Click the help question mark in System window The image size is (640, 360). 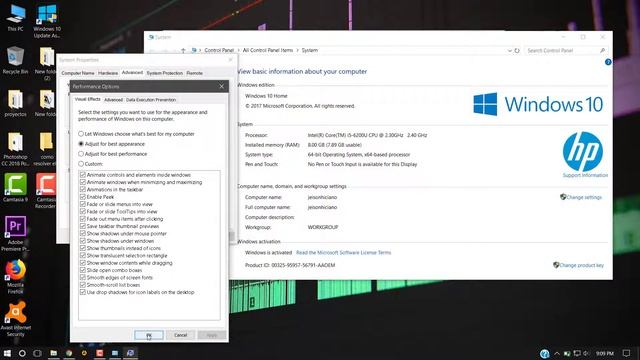(x=608, y=62)
